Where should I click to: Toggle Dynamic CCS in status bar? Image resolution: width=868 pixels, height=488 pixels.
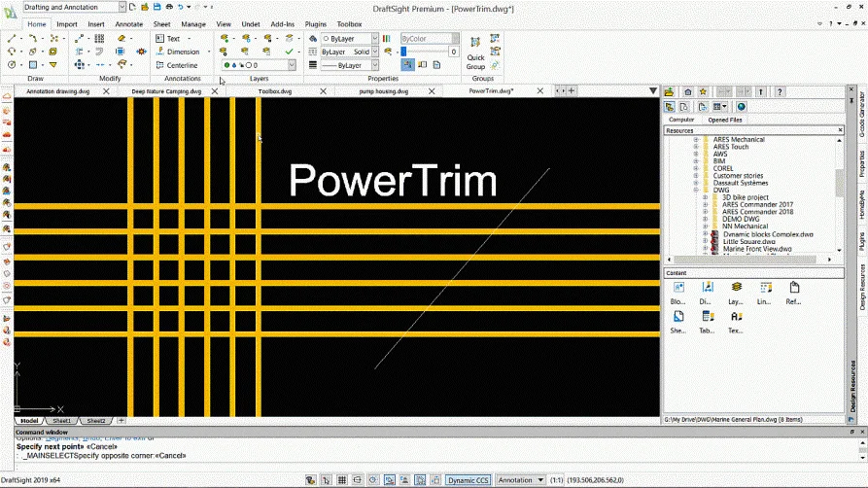(x=469, y=480)
